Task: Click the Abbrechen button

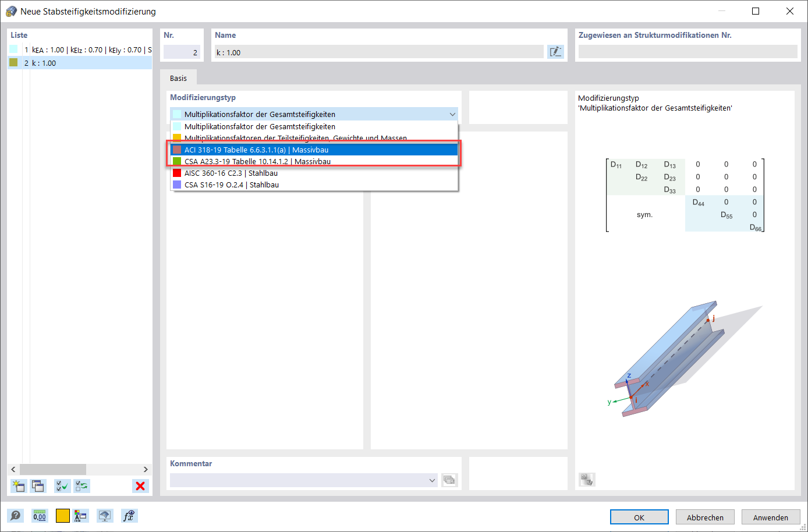Action: (x=705, y=517)
